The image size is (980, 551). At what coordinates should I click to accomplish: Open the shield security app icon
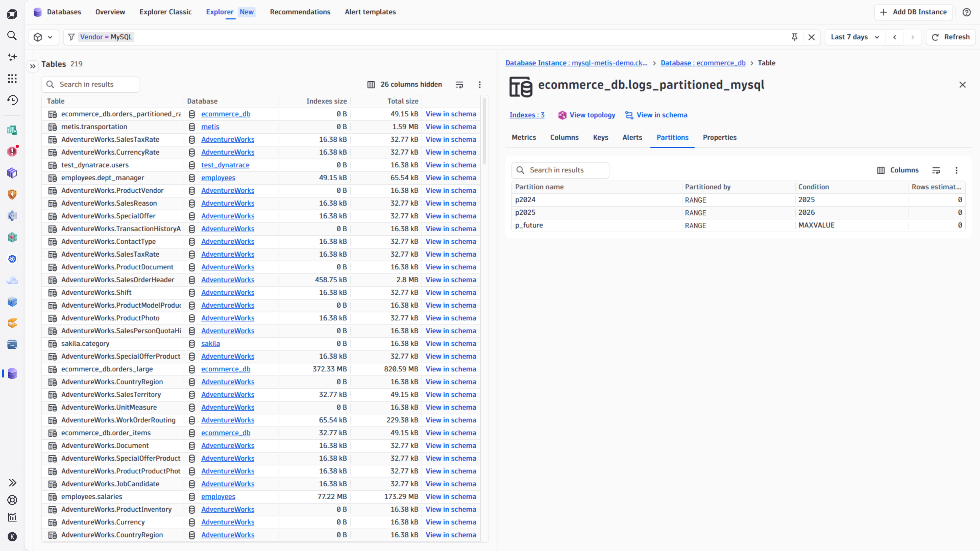click(x=12, y=194)
